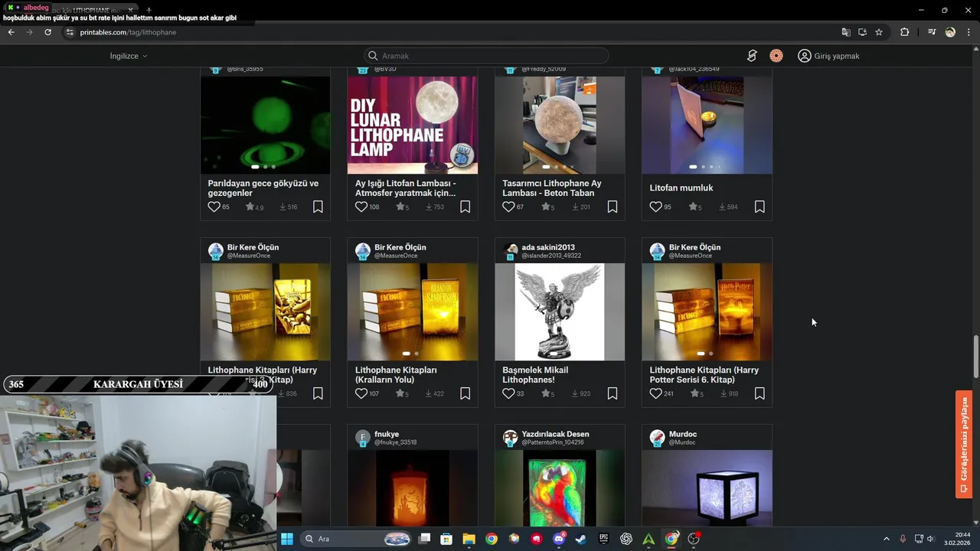Screen dimensions: 980x551
Task: Open Litofan mumluk model title link
Action: 681,187
